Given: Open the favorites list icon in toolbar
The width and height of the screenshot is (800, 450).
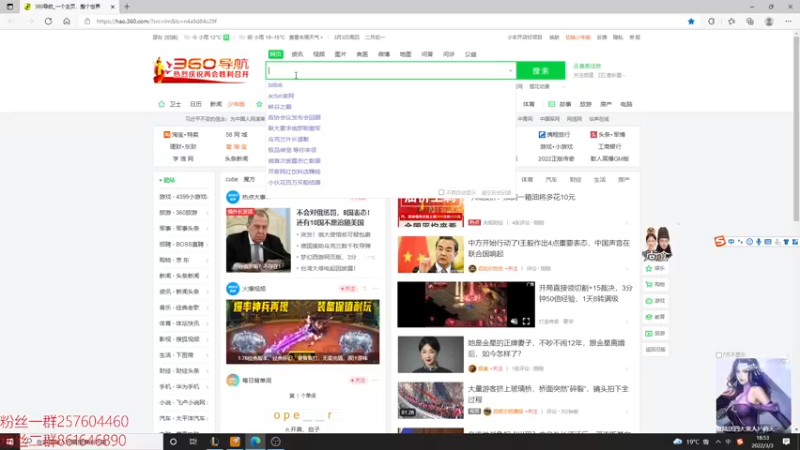Looking at the screenshot, I should pos(731,21).
